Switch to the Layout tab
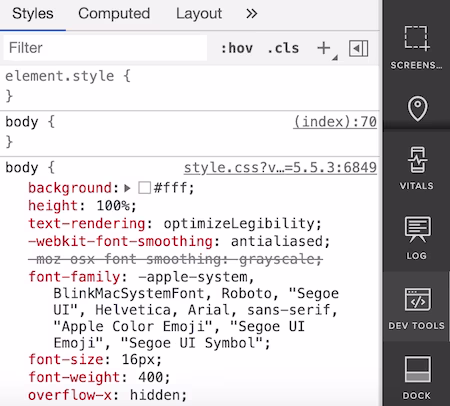Screen dimensions: 450x406 click(199, 14)
